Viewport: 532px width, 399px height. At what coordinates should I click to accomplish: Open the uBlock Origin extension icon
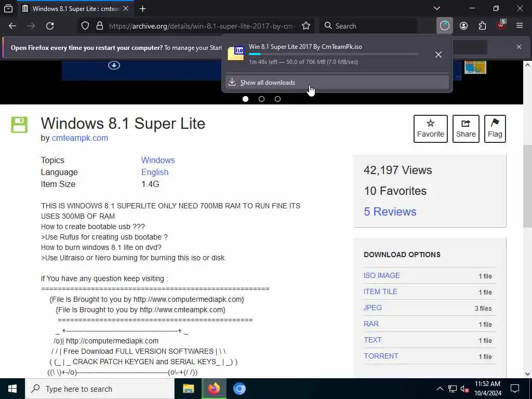501,26
